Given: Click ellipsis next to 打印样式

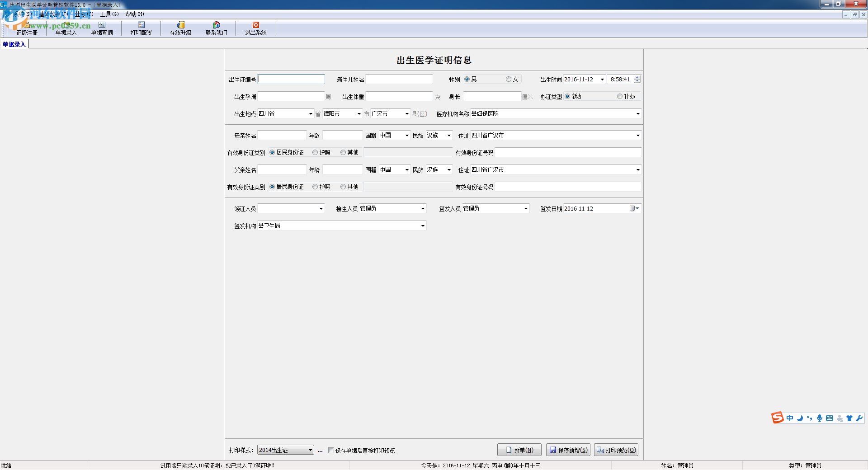Looking at the screenshot, I should click(x=320, y=450).
